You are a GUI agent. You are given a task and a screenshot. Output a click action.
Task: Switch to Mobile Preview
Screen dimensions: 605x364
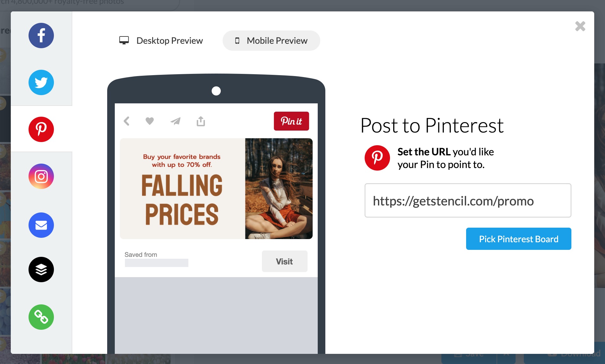(x=271, y=40)
